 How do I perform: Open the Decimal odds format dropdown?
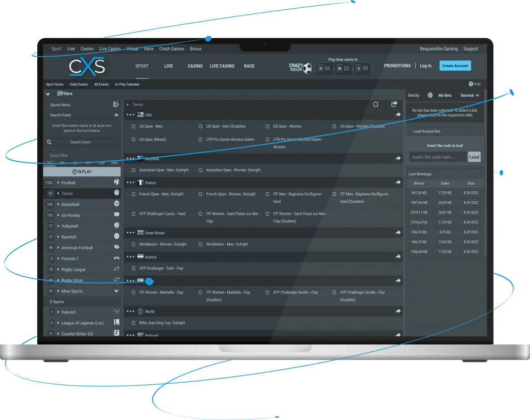click(469, 95)
